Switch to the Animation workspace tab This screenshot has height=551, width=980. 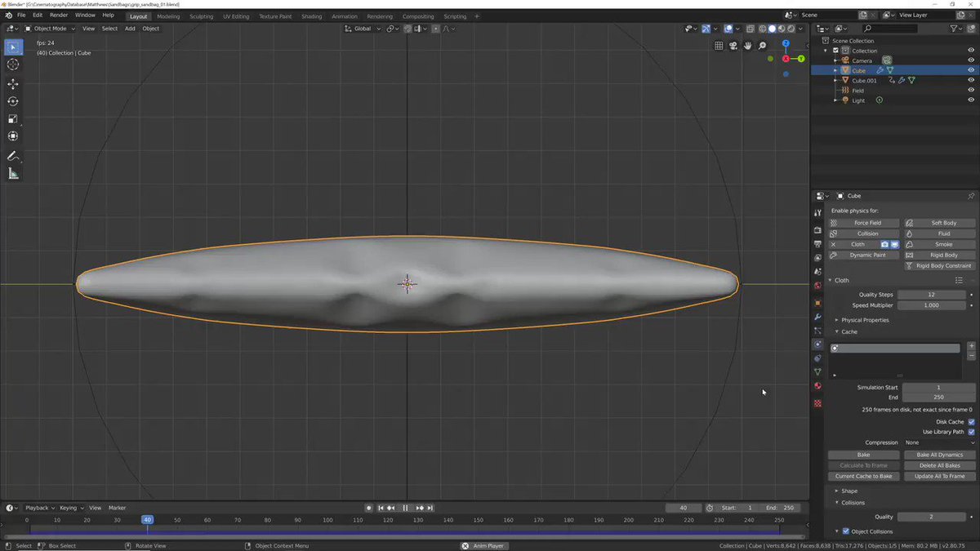point(344,16)
